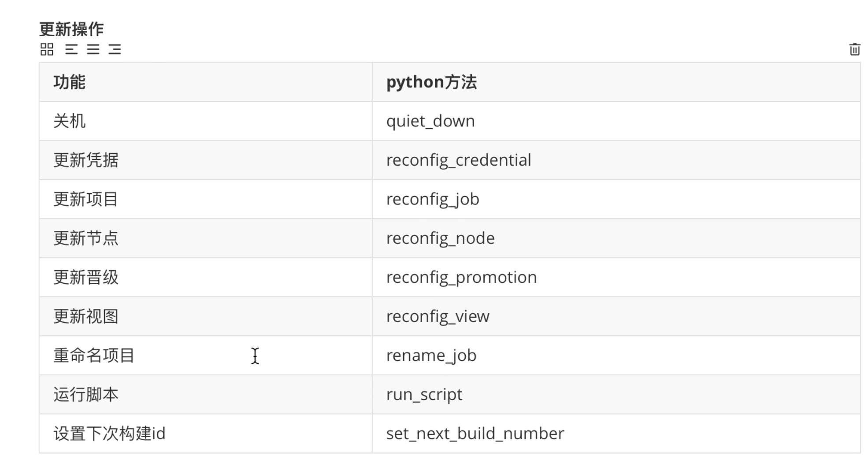This screenshot has height=460, width=868.
Task: Click the python方法 column header
Action: coord(616,82)
